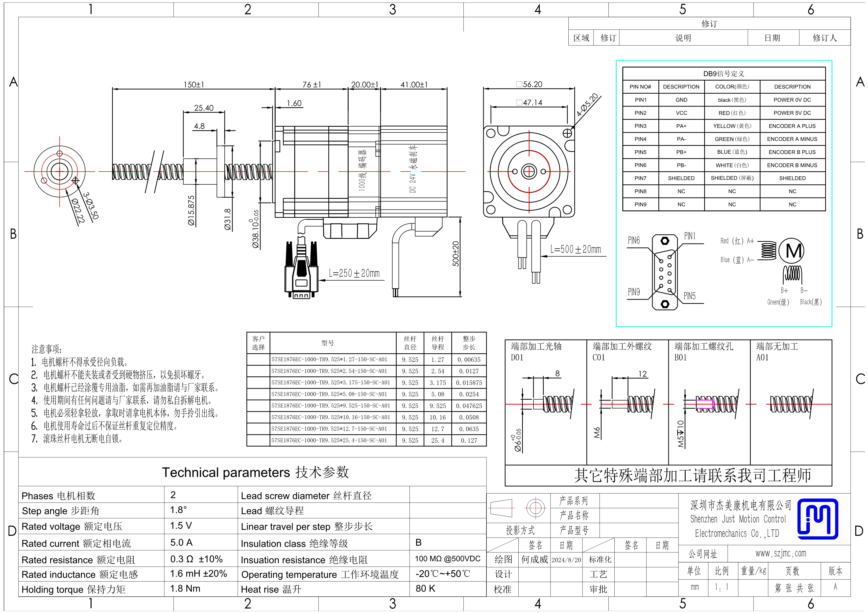Open the www.szjmc.com website address
Image resolution: width=868 pixels, height=613 pixels.
click(x=781, y=554)
